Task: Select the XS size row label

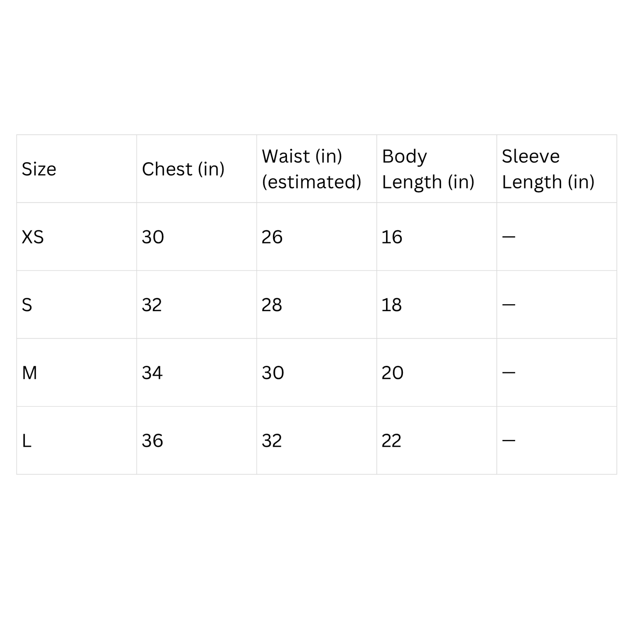Action: tap(33, 237)
